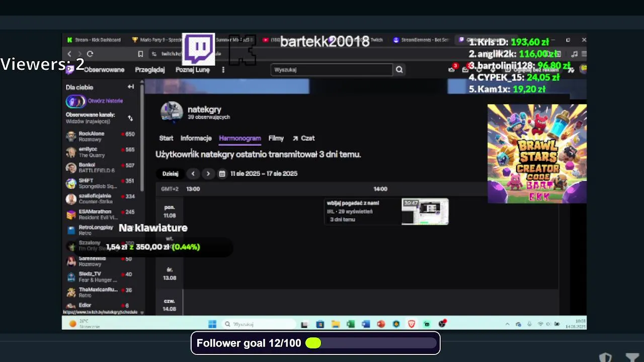Switch to the Stream - Kick Dashboard tab
Viewport: 644px width, 362px height.
pyautogui.click(x=94, y=40)
